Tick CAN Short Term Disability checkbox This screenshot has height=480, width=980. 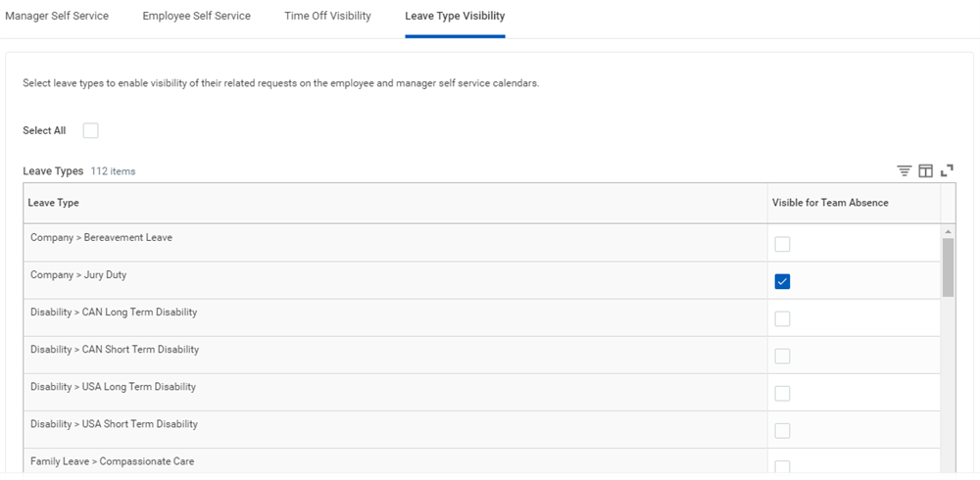click(782, 357)
